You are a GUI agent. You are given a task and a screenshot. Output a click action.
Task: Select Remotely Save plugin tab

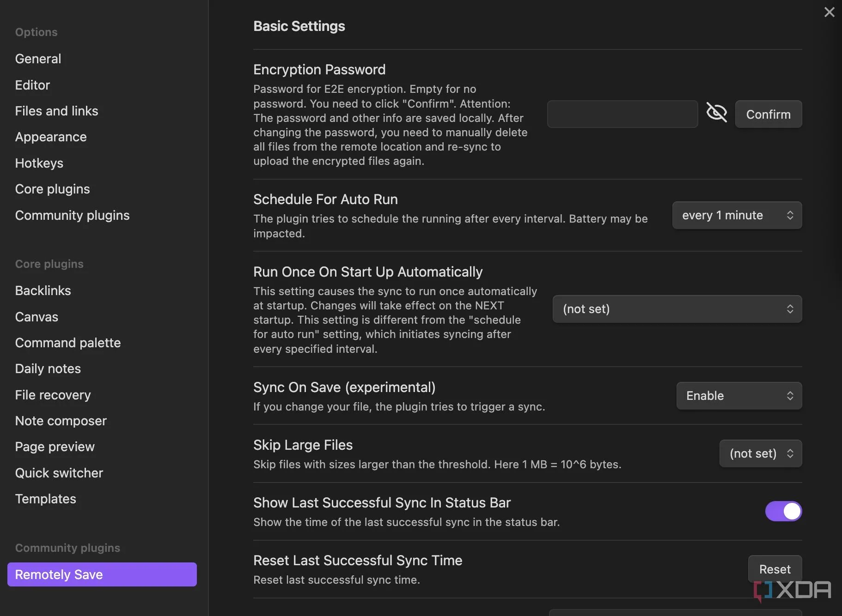tap(102, 574)
